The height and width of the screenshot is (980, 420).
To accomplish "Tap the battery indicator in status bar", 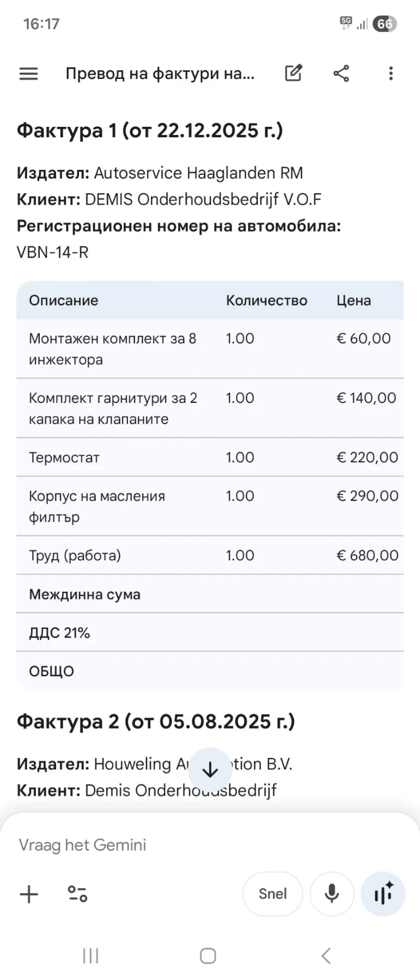I will point(385,24).
